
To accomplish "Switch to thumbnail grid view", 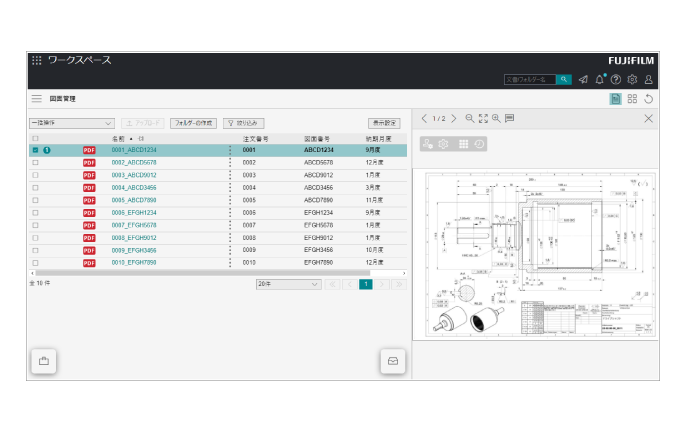I will tap(463, 144).
